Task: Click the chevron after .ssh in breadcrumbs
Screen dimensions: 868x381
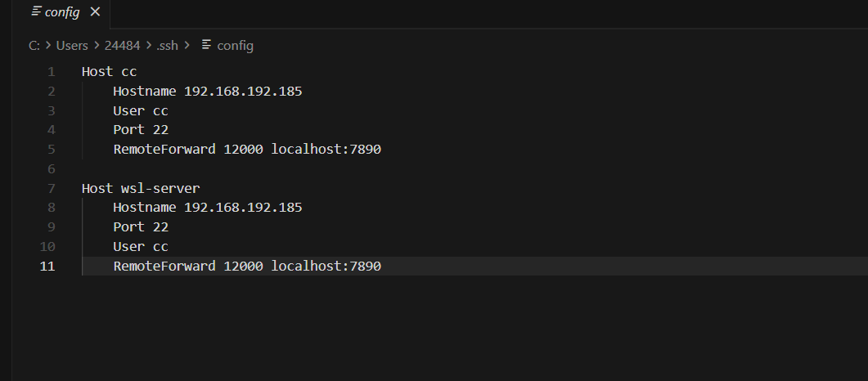Action: [190, 46]
